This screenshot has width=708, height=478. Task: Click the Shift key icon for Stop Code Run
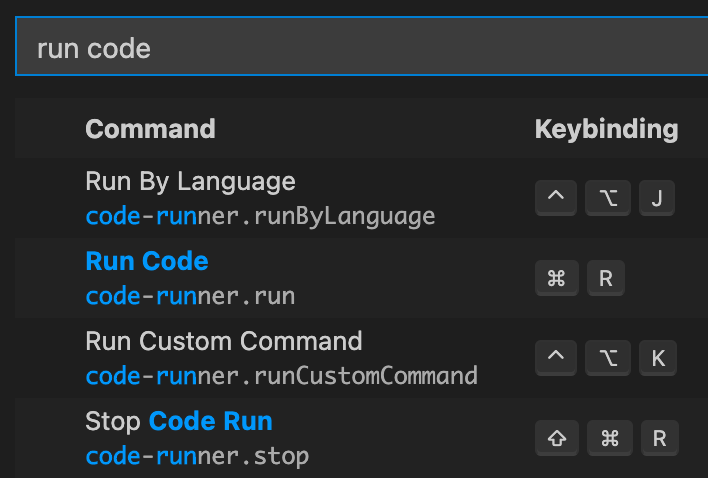[557, 438]
